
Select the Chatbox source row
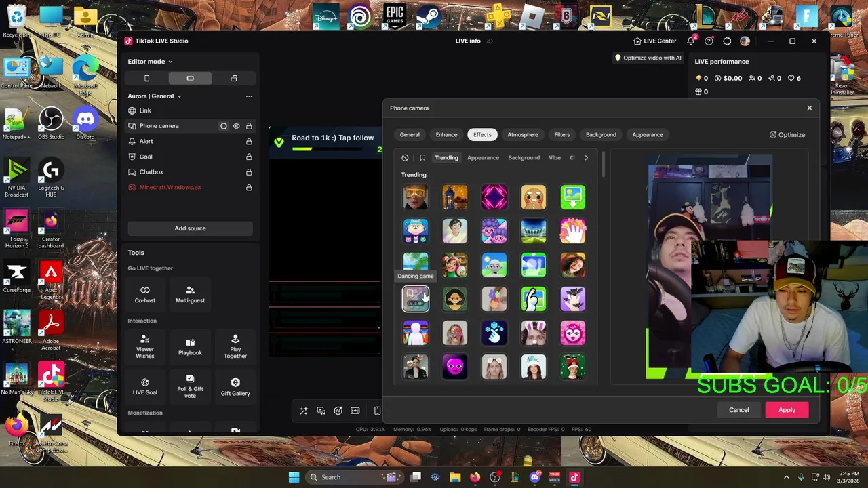[190, 172]
